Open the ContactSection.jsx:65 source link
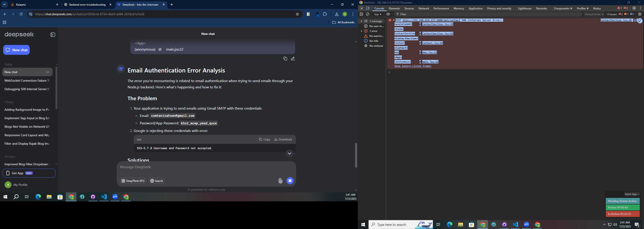This screenshot has width=644, height=229. coord(438,34)
